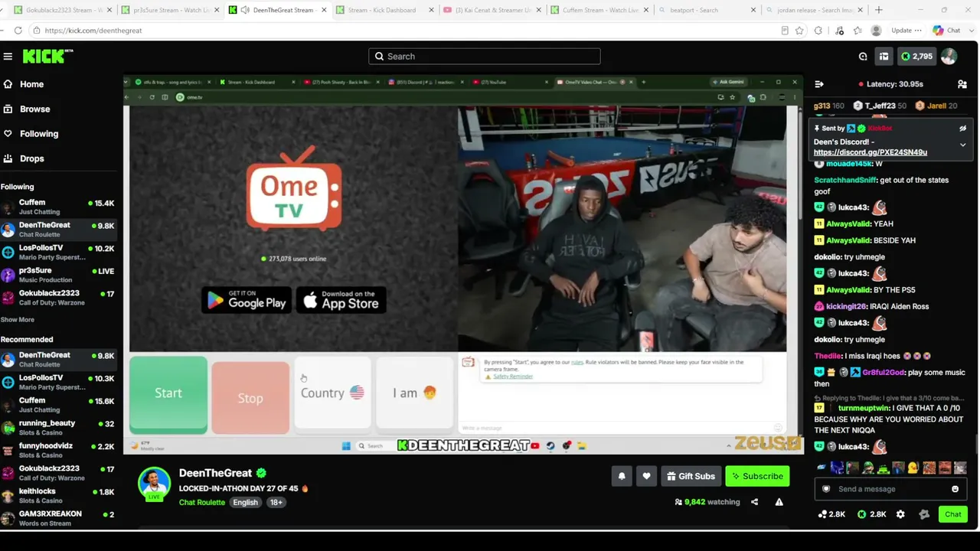
Task: Open a new browser tab
Action: (x=878, y=10)
